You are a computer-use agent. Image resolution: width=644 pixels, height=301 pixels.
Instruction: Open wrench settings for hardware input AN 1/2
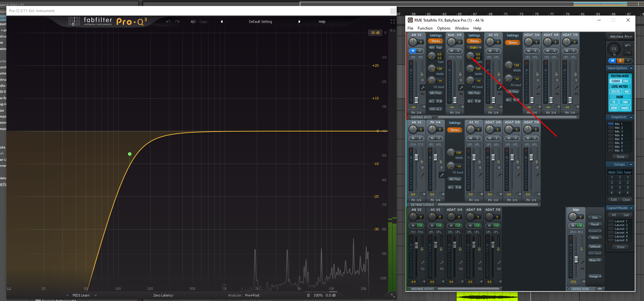[423, 87]
